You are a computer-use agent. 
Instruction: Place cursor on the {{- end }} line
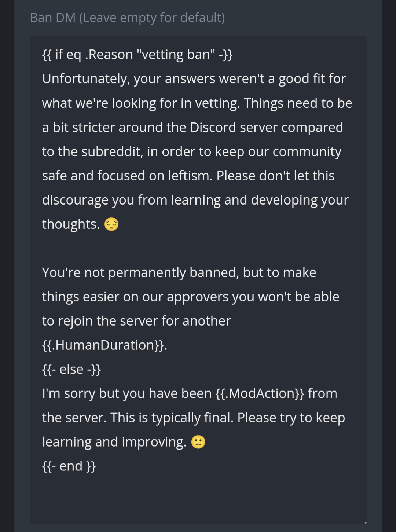(x=69, y=466)
